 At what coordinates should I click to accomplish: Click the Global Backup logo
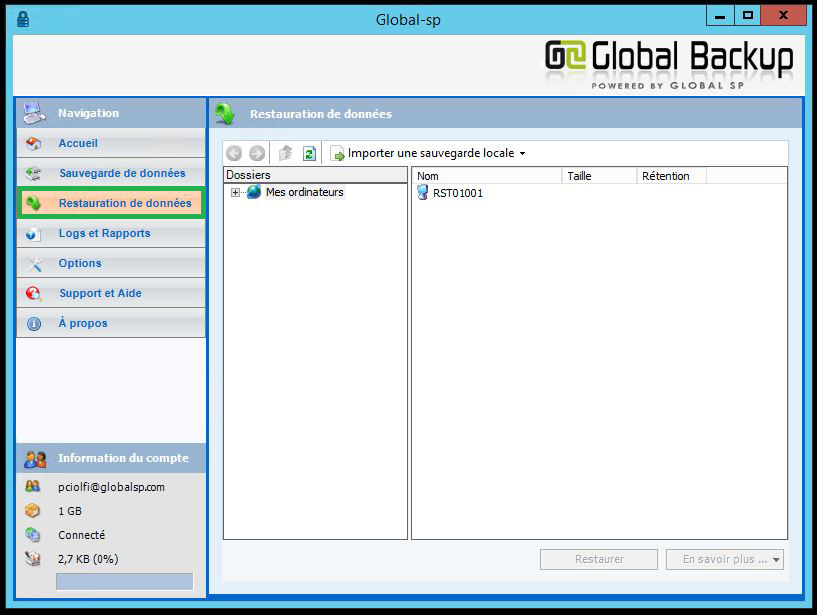(669, 64)
